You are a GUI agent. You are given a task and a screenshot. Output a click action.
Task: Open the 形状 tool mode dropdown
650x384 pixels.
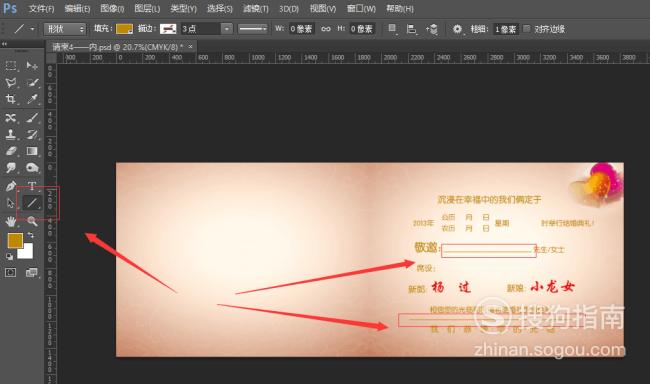coord(65,29)
